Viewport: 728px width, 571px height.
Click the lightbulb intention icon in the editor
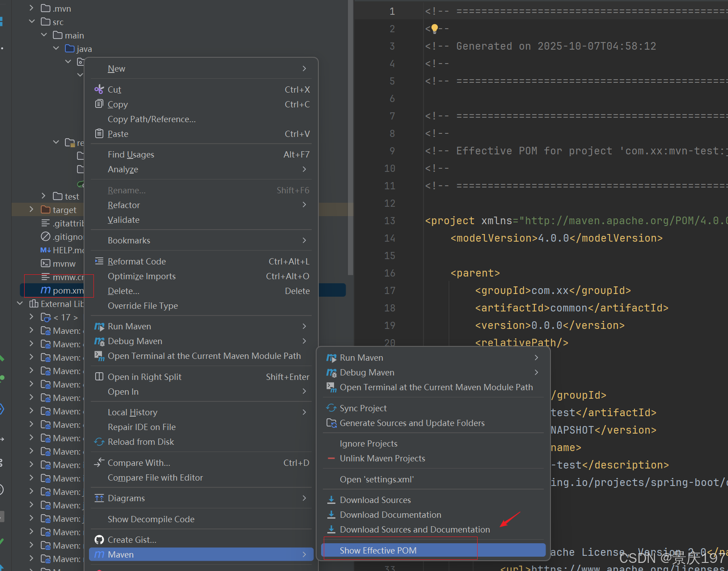[434, 28]
